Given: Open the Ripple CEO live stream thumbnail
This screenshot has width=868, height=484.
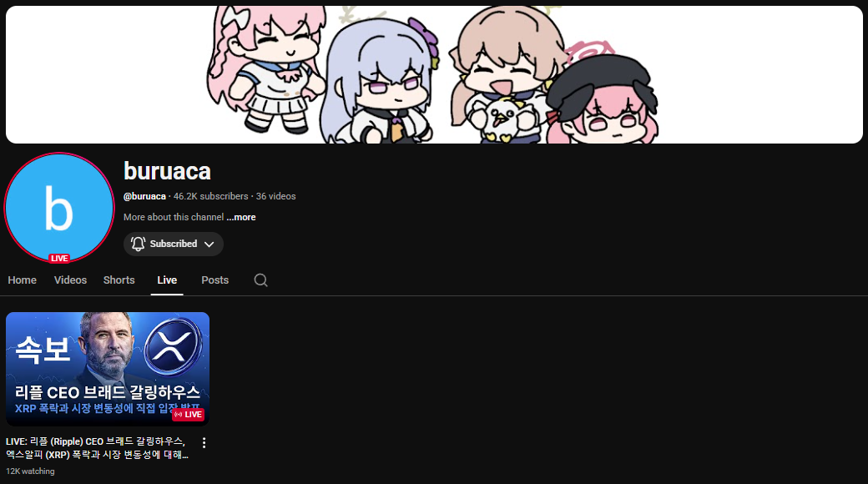Looking at the screenshot, I should point(108,370).
